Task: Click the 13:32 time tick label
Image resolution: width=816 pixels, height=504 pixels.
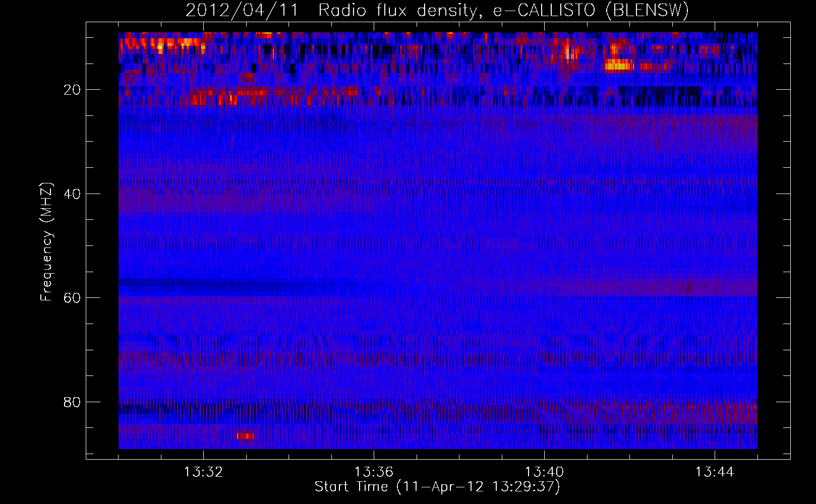Action: (x=203, y=472)
